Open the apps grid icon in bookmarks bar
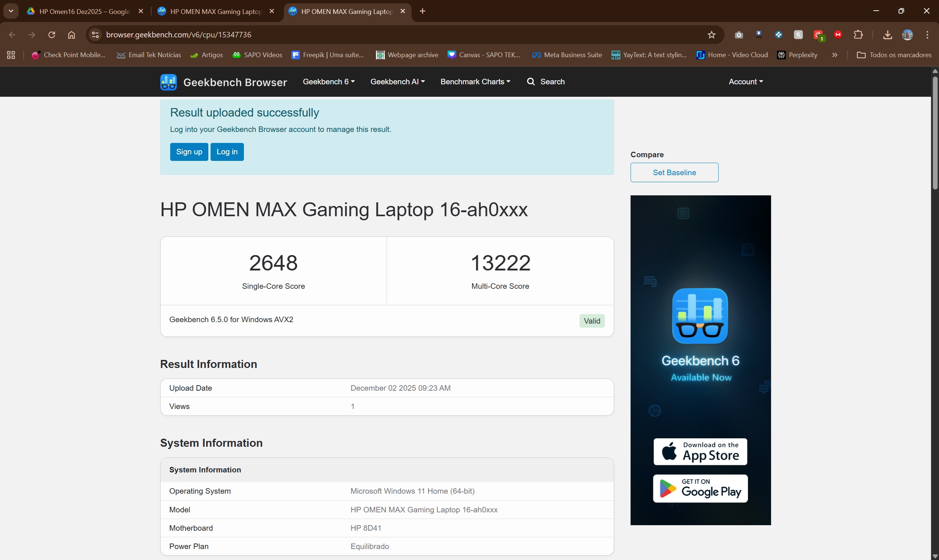 tap(11, 55)
